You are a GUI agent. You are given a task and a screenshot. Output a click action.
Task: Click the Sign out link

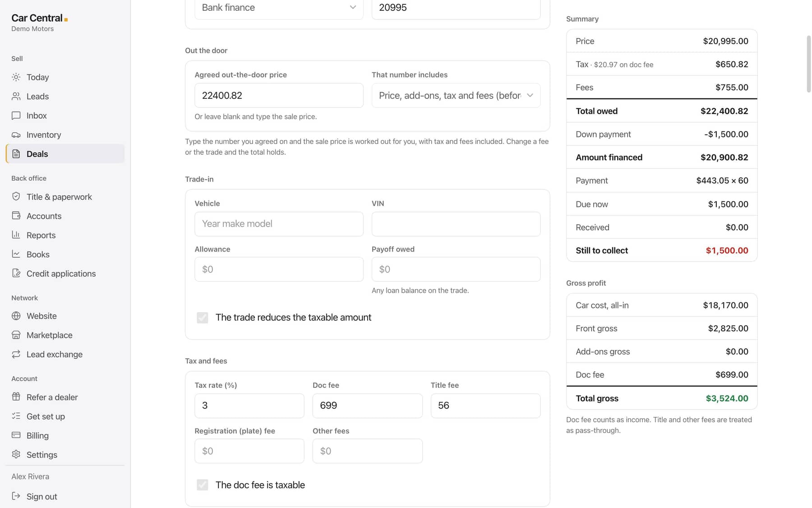(x=65, y=496)
